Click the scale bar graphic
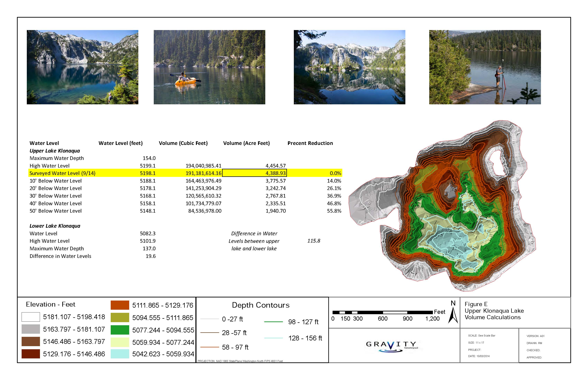588x380 pixels. (382, 312)
